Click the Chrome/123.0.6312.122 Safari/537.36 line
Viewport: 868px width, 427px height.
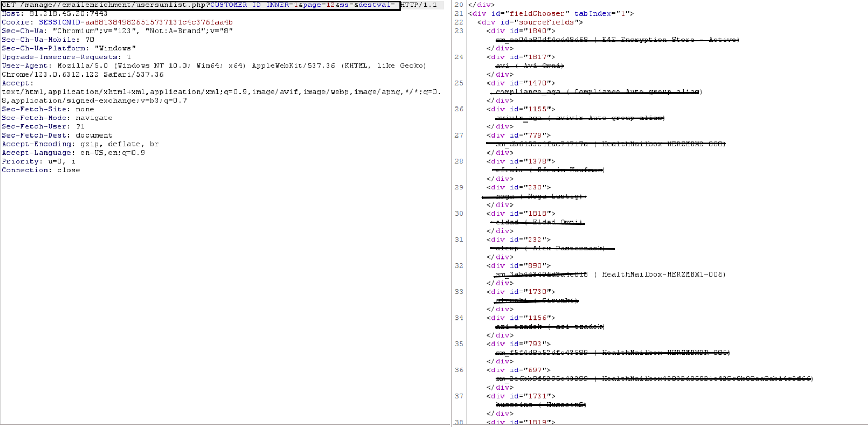tap(82, 74)
